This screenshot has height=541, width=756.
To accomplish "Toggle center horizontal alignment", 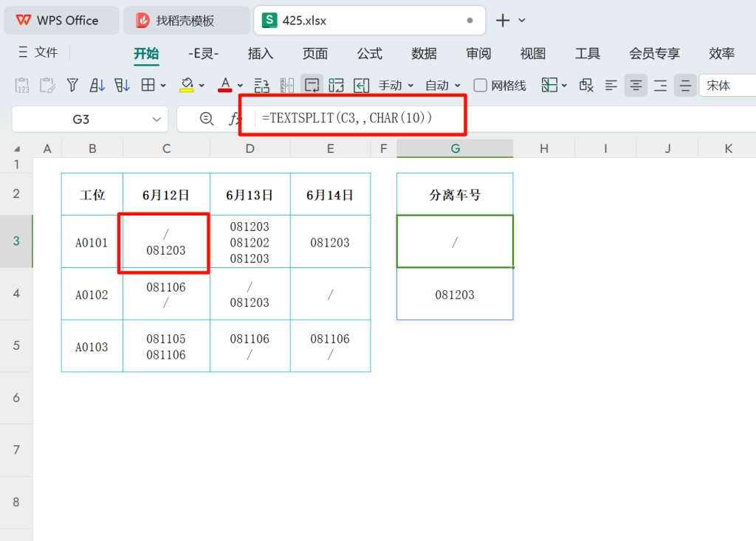I will 636,86.
